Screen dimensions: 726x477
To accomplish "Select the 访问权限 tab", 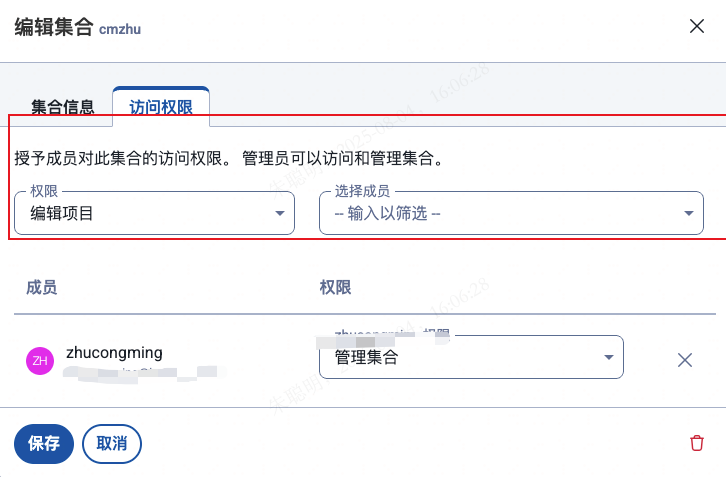I will (x=161, y=108).
